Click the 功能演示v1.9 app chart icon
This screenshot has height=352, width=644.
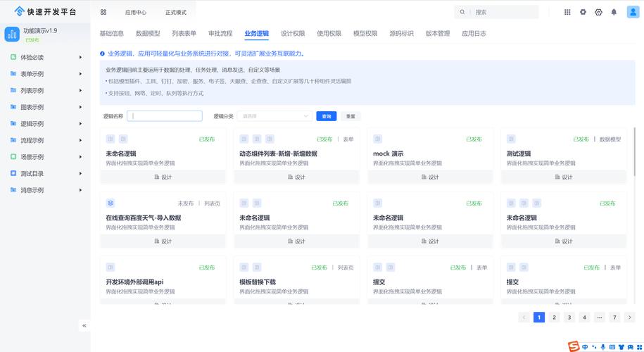(x=12, y=34)
